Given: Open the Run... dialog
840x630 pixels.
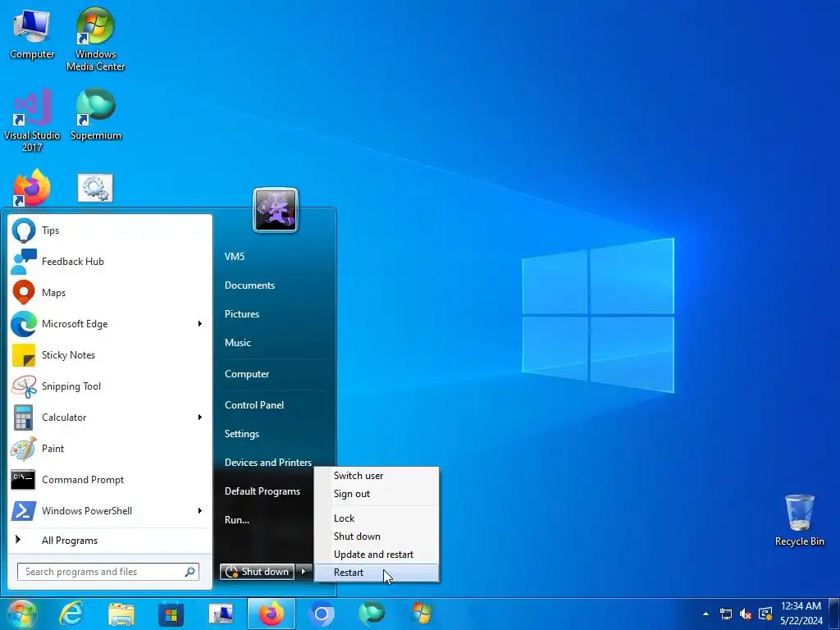Looking at the screenshot, I should point(237,519).
